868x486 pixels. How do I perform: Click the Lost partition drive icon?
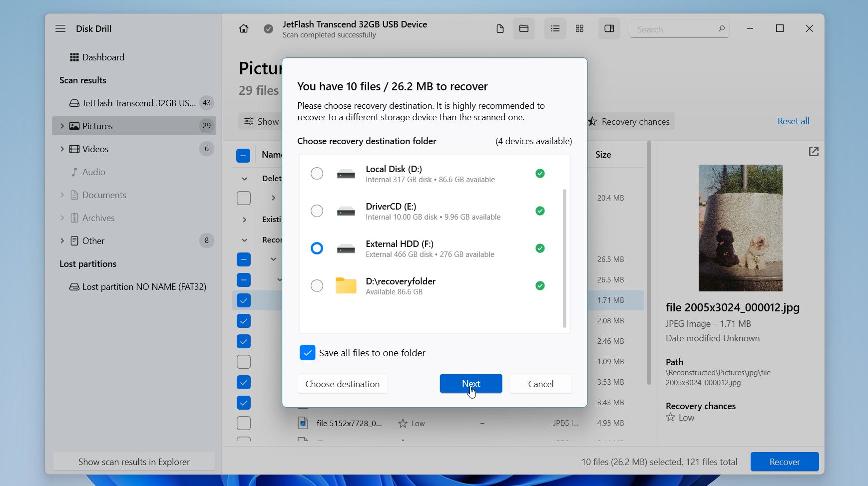pyautogui.click(x=74, y=287)
